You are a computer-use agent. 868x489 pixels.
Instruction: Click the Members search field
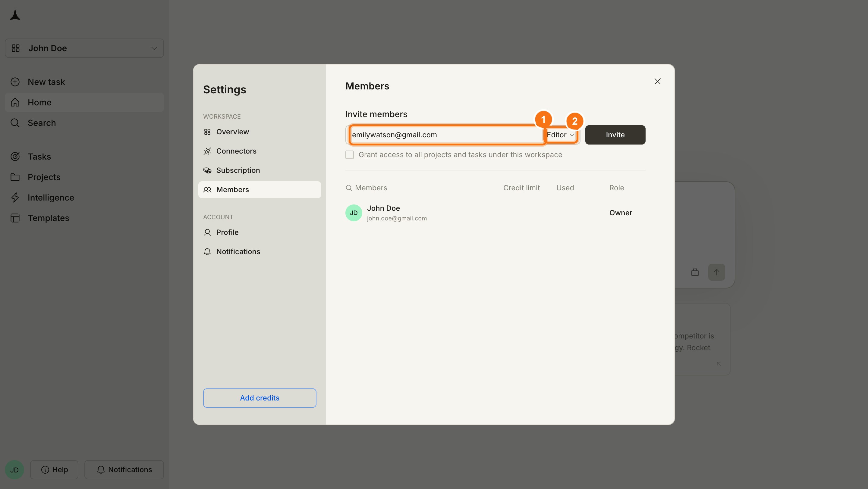click(371, 188)
